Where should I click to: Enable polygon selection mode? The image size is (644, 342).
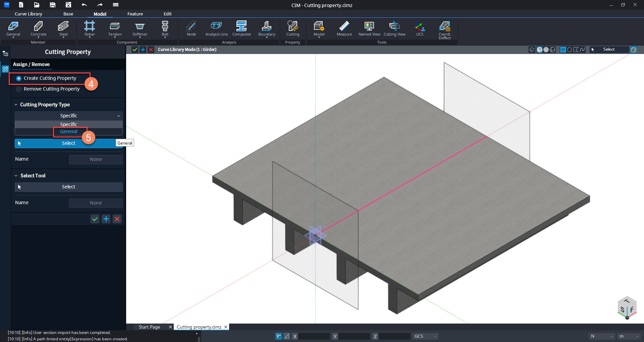[576, 50]
